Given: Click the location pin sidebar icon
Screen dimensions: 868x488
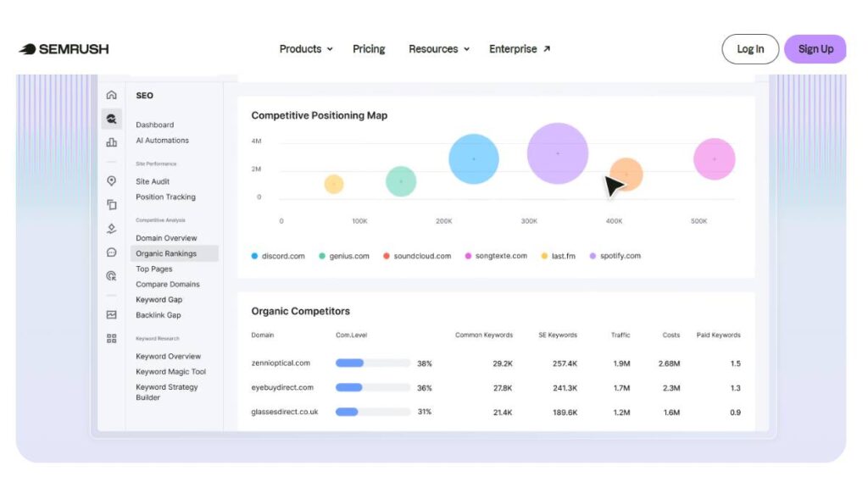Looking at the screenshot, I should (111, 181).
